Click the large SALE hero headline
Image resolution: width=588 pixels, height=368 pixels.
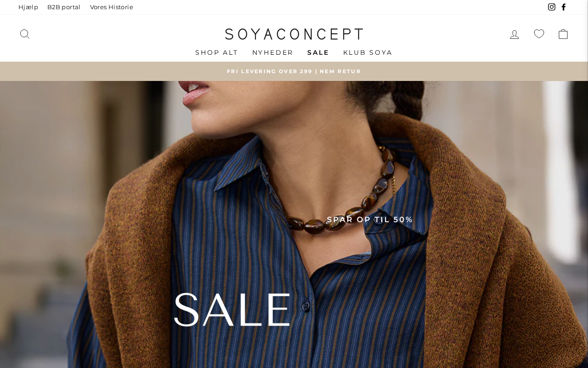click(x=232, y=310)
